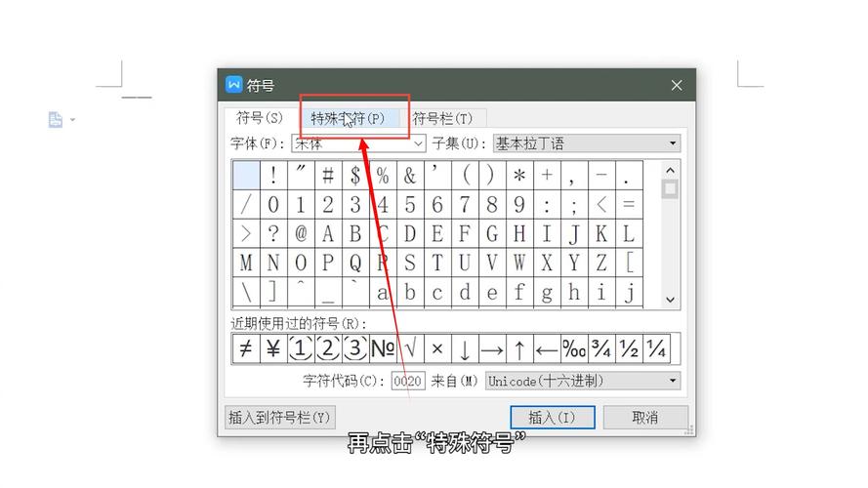
Task: Choose recent down arrow ↓
Action: click(465, 348)
